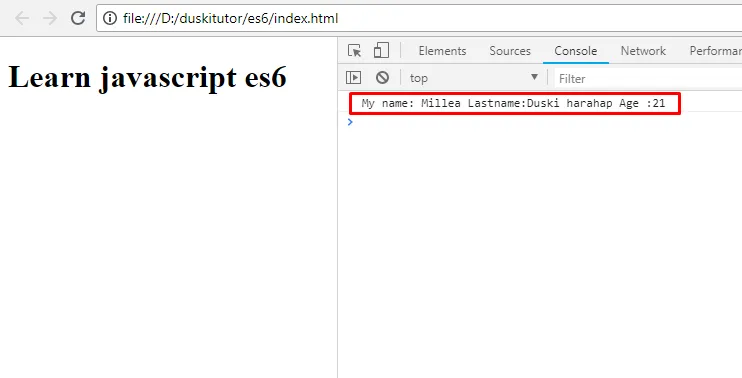Screen dimensions: 742x378
Task: Click the site info icon in address bar
Action: [110, 18]
